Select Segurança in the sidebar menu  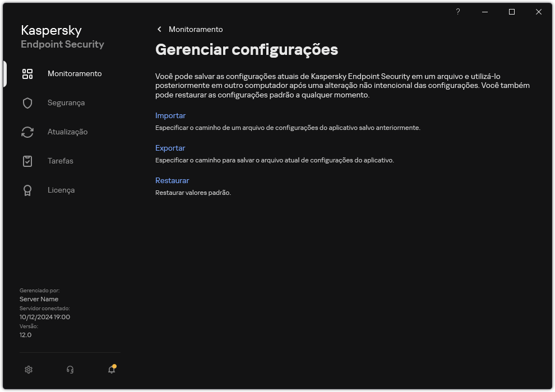point(66,102)
